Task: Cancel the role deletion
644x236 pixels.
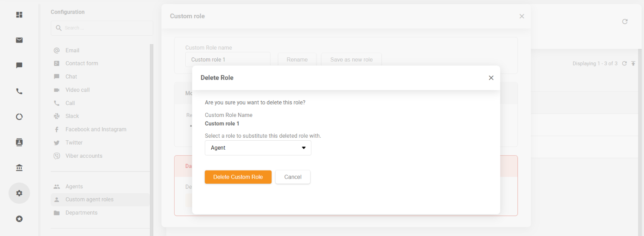Action: click(293, 177)
